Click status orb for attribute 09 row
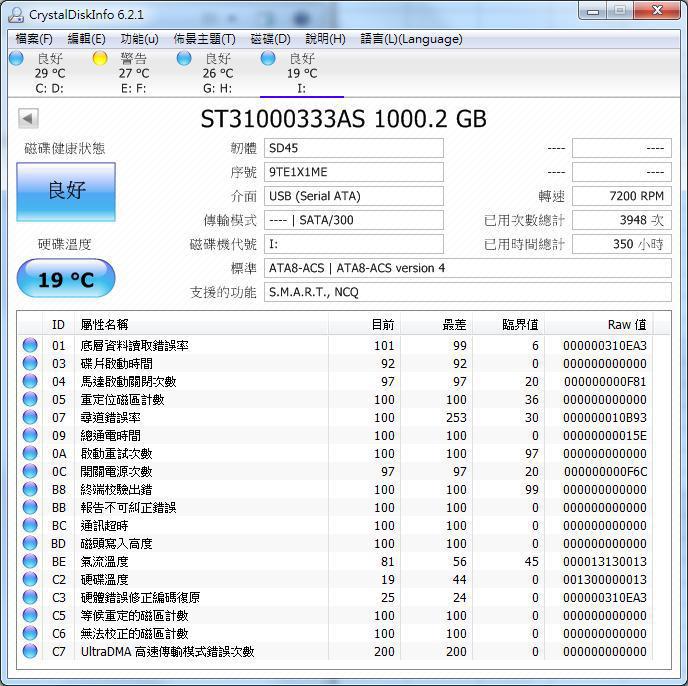Image resolution: width=688 pixels, height=686 pixels. pos(30,435)
